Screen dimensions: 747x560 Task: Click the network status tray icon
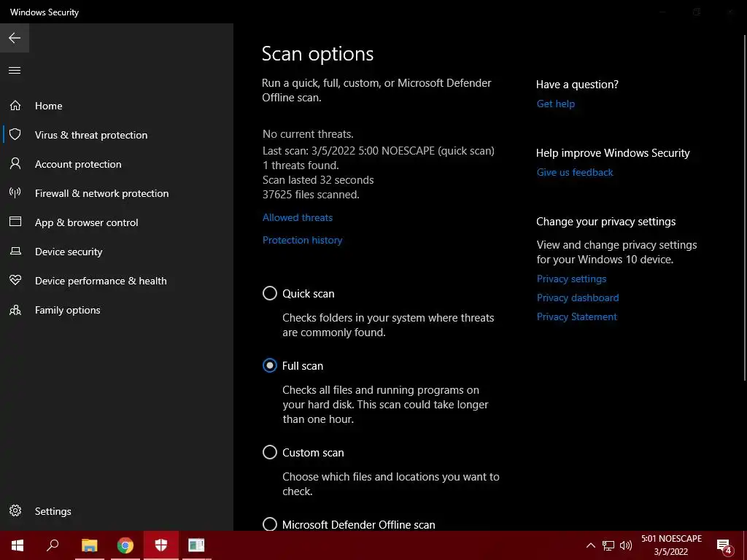tap(608, 545)
